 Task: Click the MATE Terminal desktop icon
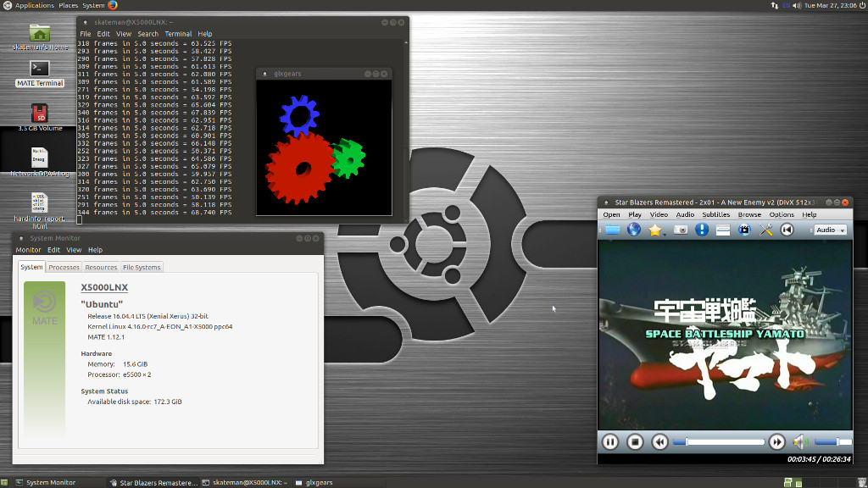point(40,74)
